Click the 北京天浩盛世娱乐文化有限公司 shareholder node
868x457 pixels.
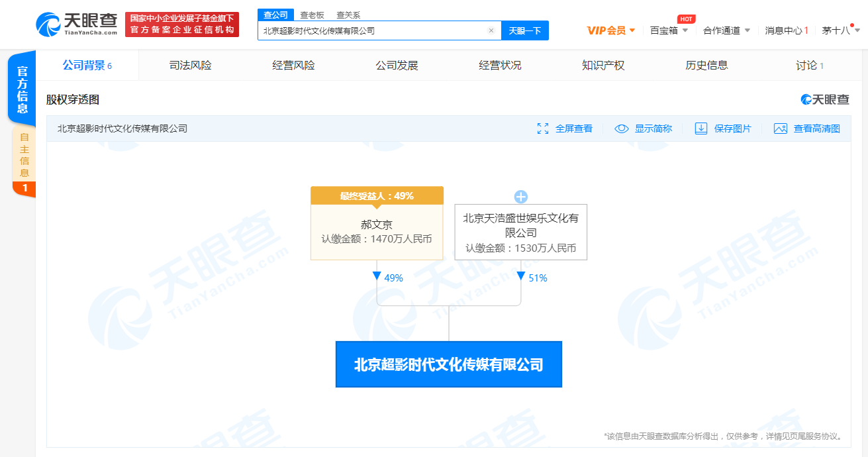521,232
